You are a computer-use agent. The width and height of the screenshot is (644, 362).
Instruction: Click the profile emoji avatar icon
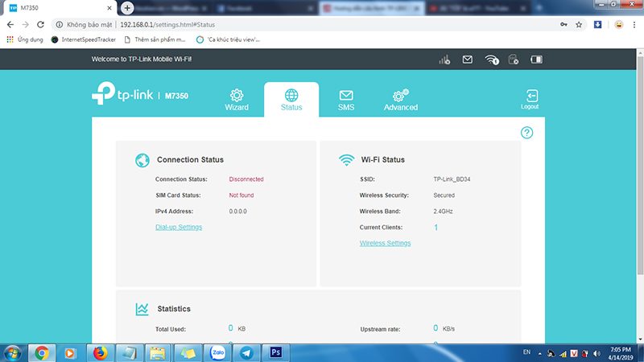coord(618,25)
